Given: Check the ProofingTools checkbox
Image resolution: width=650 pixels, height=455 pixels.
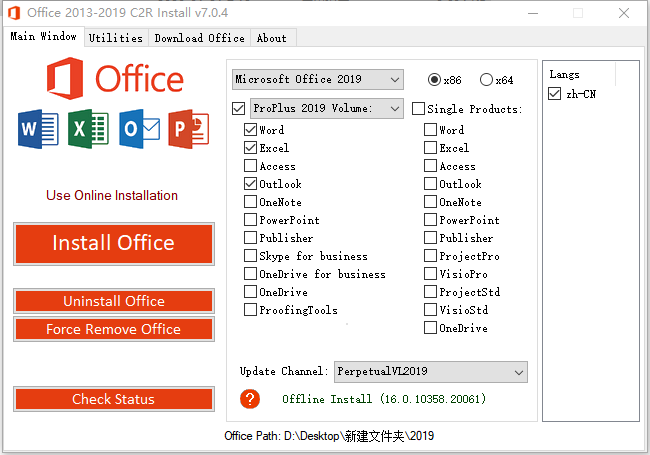Looking at the screenshot, I should (250, 310).
